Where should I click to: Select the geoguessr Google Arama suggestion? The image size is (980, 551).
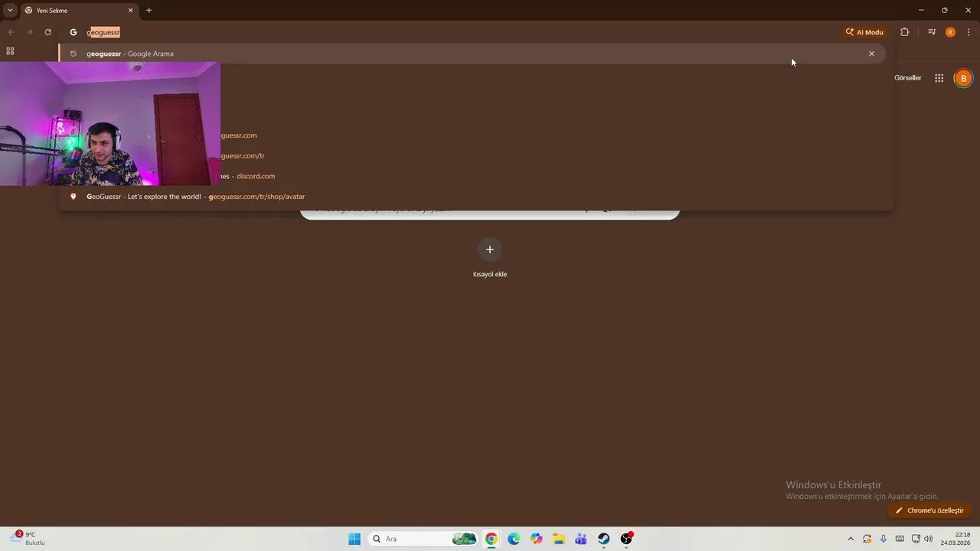point(472,54)
